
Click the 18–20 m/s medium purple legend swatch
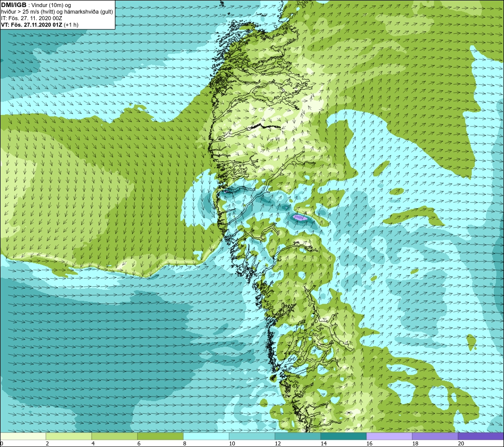pos(435,436)
